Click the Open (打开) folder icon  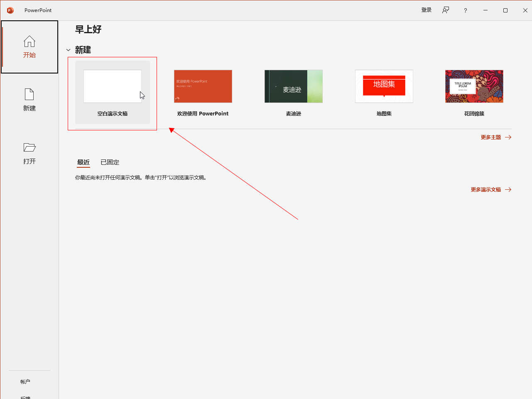click(x=29, y=147)
